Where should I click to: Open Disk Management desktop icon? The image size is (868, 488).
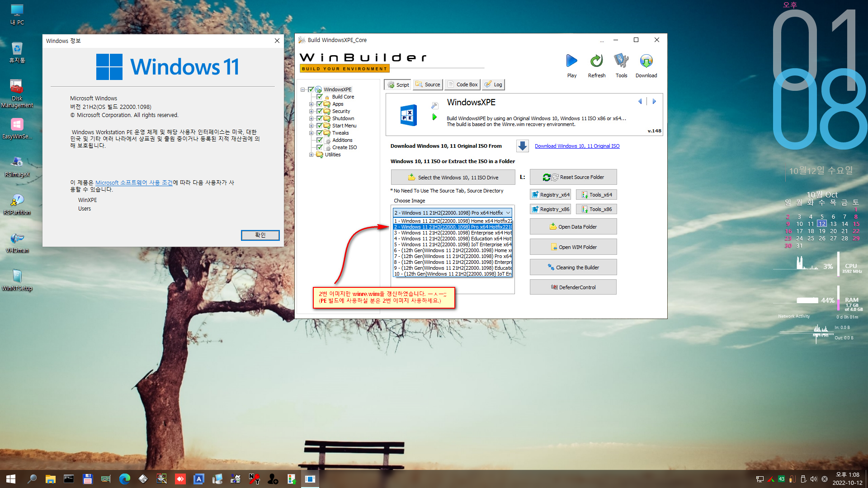(17, 94)
